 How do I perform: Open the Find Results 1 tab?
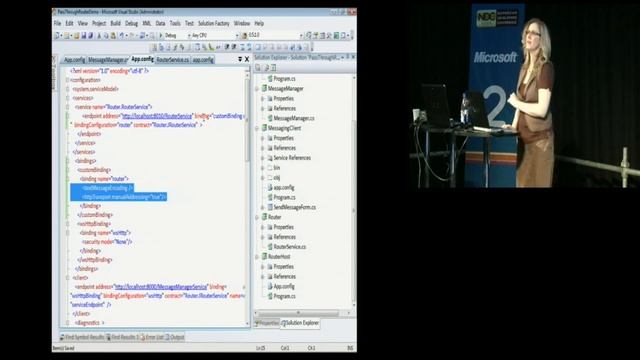[123, 337]
